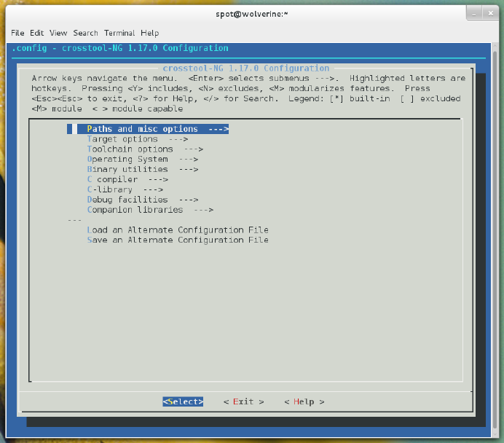Viewport: 504px width, 443px height.
Task: Open the Edit menu
Action: click(36, 33)
